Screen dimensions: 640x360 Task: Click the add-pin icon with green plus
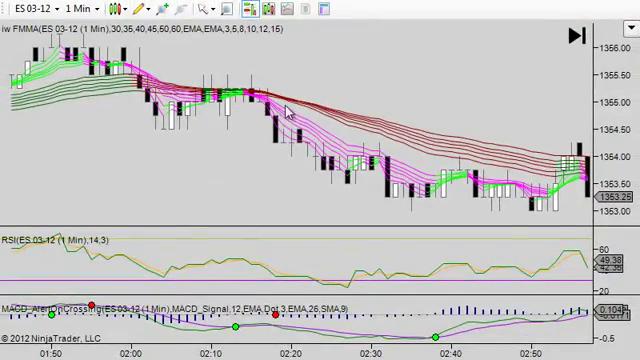pyautogui.click(x=162, y=9)
